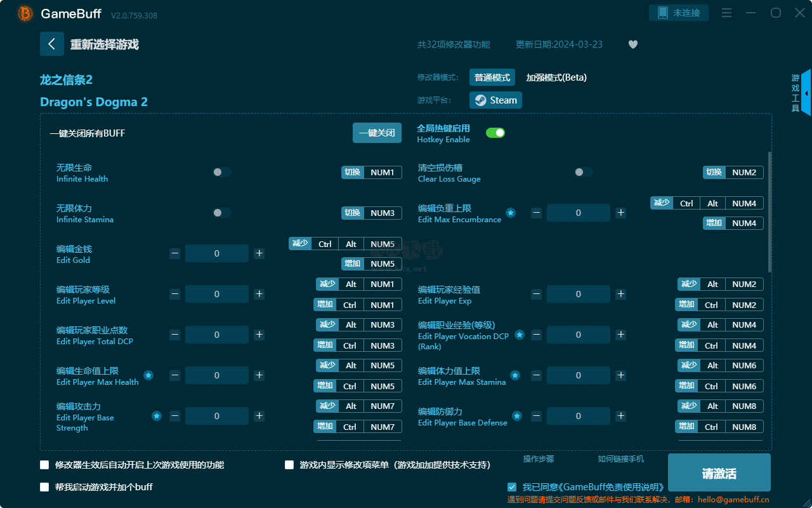Decrease Edit Player Exp with minus
Viewport: 812px width, 508px height.
(x=537, y=294)
